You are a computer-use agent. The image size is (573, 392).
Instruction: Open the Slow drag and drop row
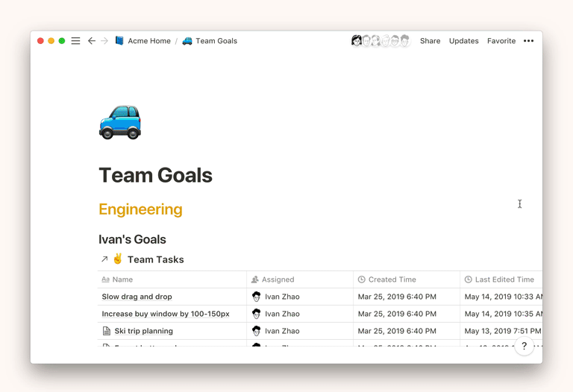pyautogui.click(x=137, y=297)
